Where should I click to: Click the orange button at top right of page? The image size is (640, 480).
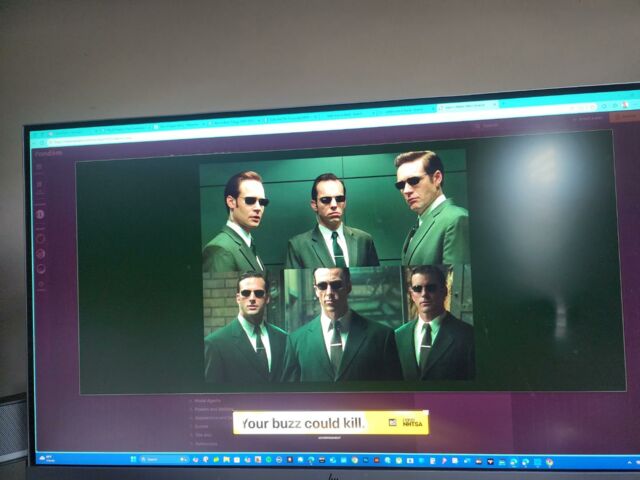[623, 117]
